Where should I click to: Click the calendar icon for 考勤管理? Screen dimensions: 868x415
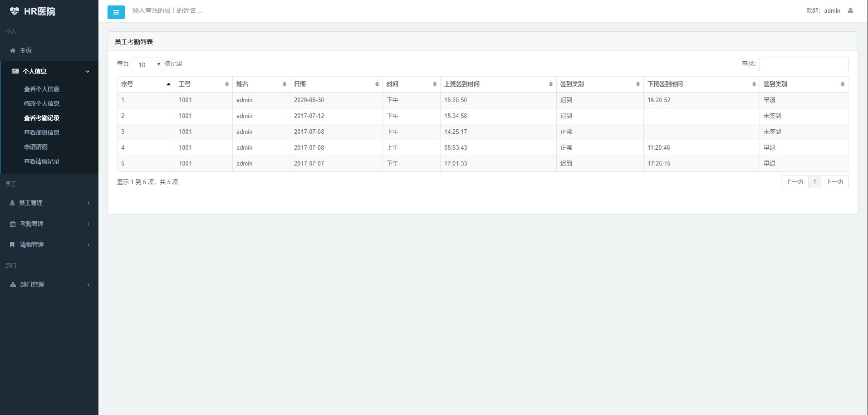pyautogui.click(x=13, y=224)
